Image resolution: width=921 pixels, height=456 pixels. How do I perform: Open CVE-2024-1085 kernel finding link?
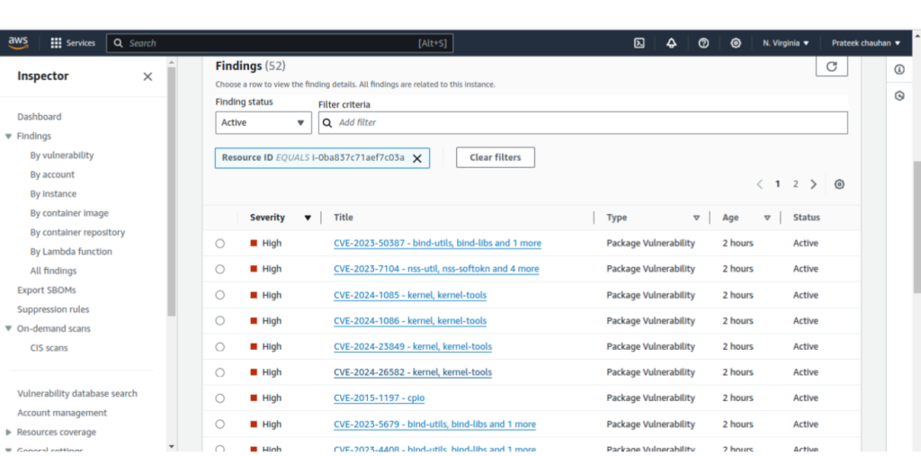(x=410, y=295)
